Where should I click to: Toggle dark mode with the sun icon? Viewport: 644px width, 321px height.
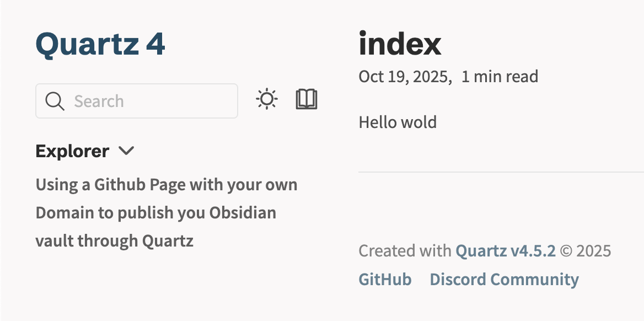point(267,100)
